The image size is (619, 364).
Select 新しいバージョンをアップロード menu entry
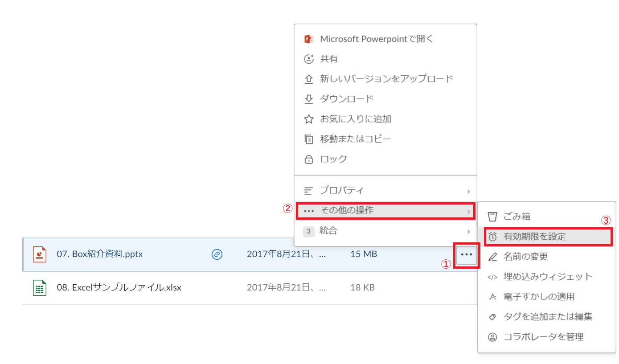tap(386, 79)
